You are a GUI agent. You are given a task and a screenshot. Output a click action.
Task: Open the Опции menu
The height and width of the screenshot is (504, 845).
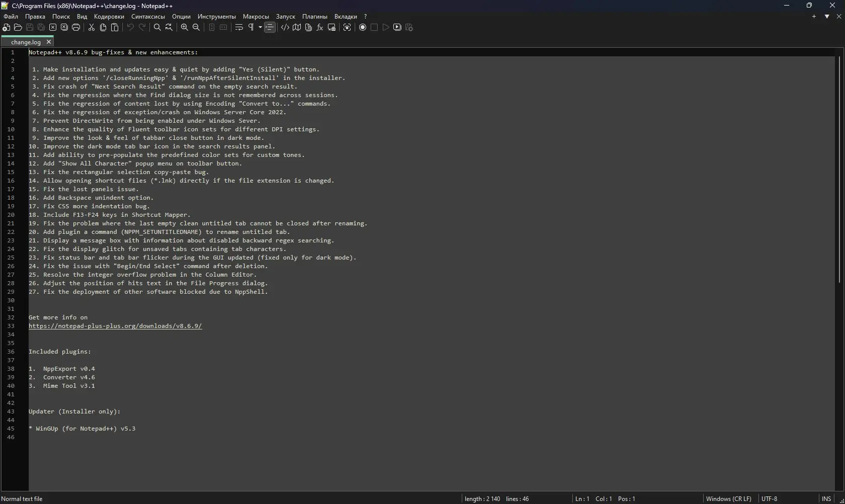pos(182,17)
